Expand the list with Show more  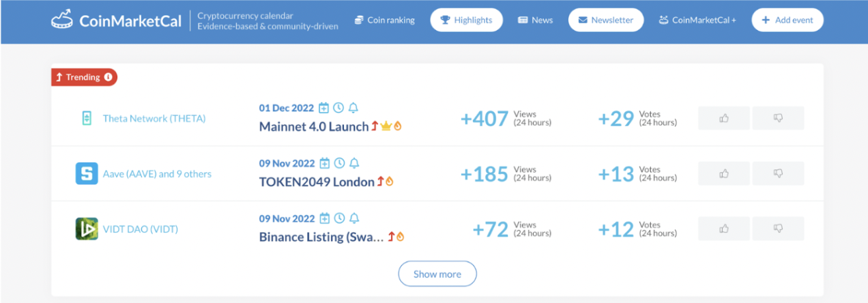coord(437,274)
